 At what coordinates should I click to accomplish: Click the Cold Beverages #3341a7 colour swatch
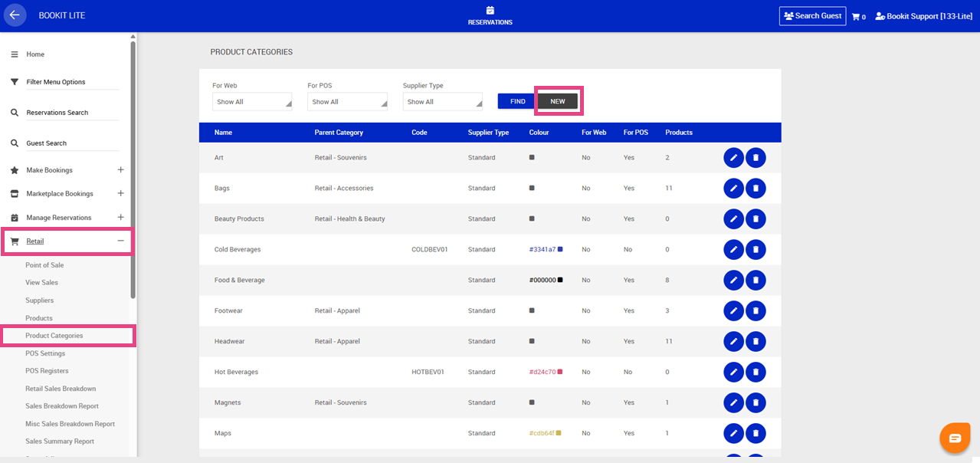560,249
